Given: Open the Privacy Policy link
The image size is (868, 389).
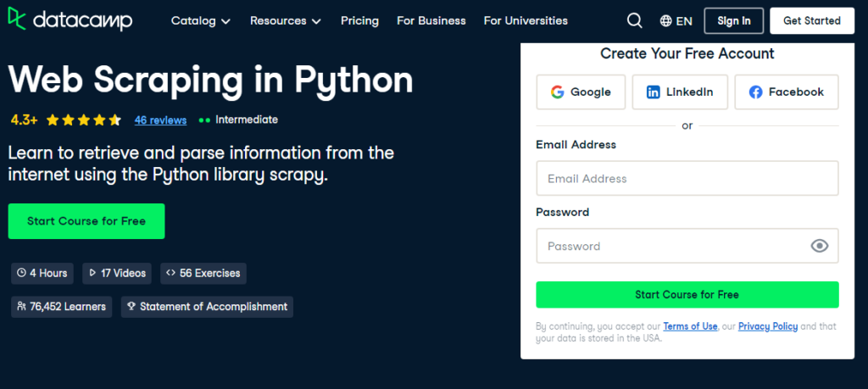Looking at the screenshot, I should click(768, 326).
